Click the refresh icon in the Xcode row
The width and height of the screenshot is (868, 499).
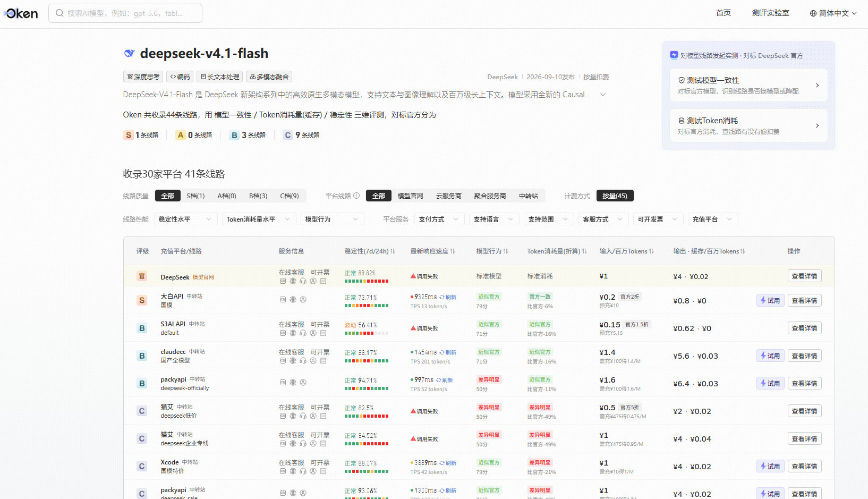pos(442,463)
